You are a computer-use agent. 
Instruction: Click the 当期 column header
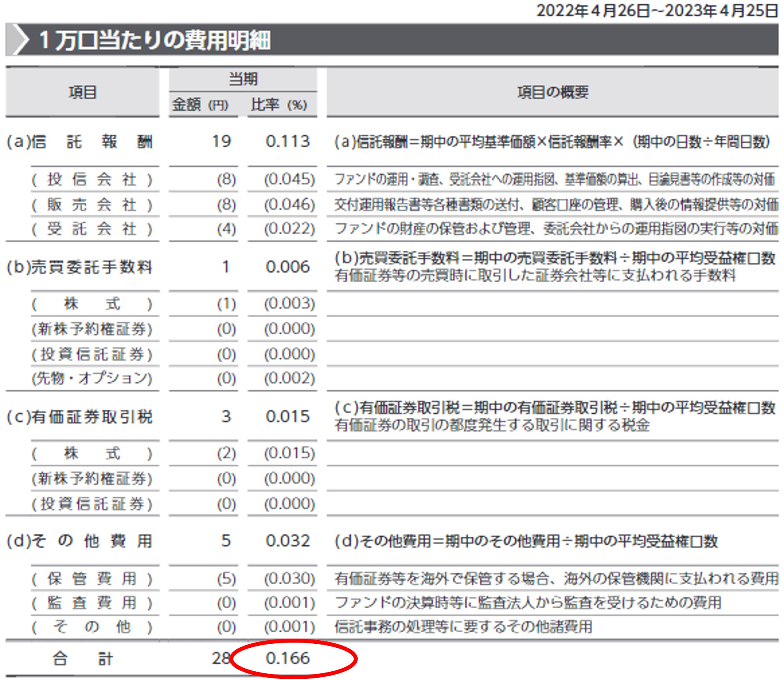243,79
